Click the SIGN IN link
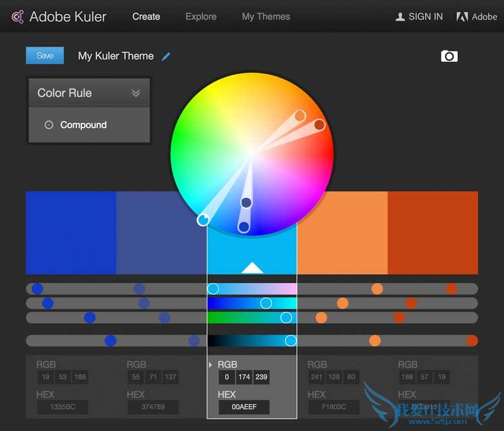The height and width of the screenshot is (431, 504). 426,16
